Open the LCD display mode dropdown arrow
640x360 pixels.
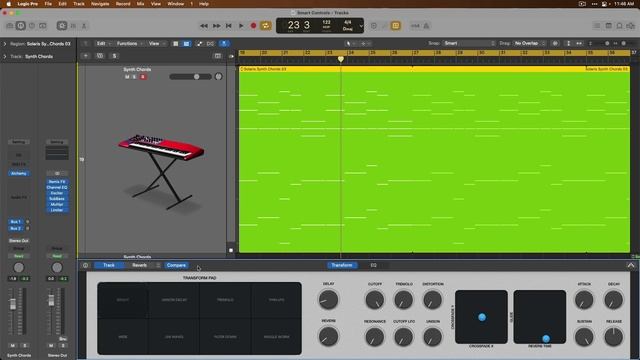tap(361, 26)
